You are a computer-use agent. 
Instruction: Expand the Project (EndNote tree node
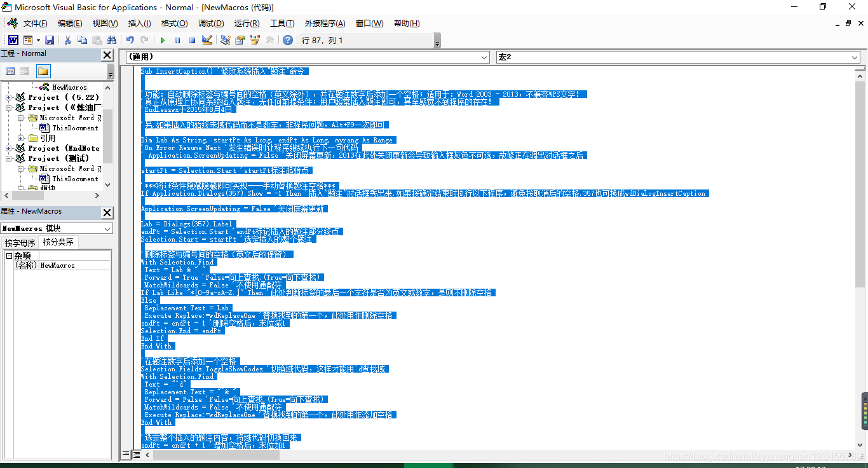[x=9, y=148]
